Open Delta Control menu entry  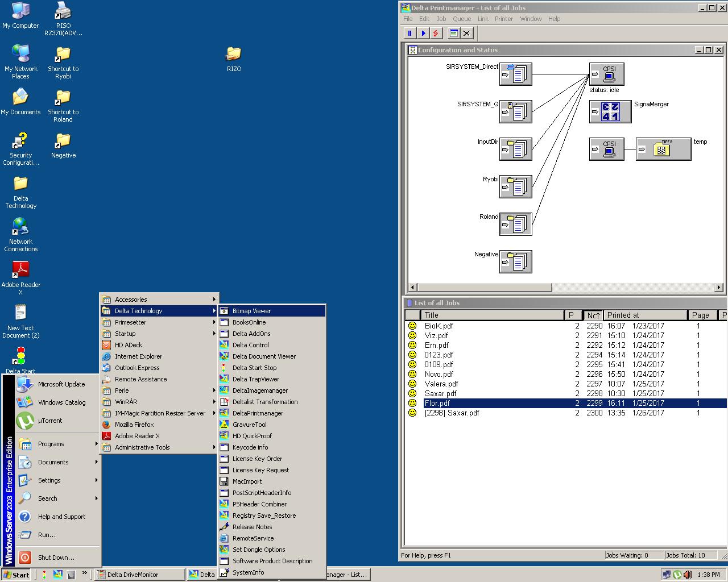point(272,345)
